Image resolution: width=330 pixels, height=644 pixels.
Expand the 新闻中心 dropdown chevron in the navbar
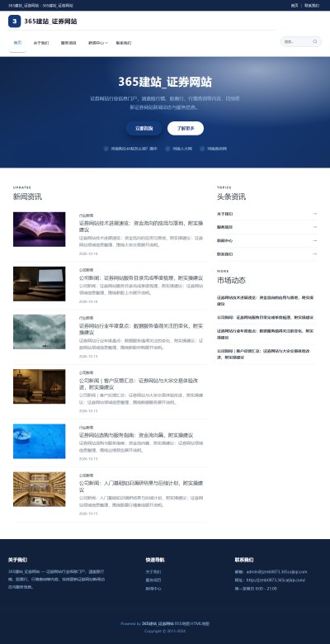pos(106,43)
